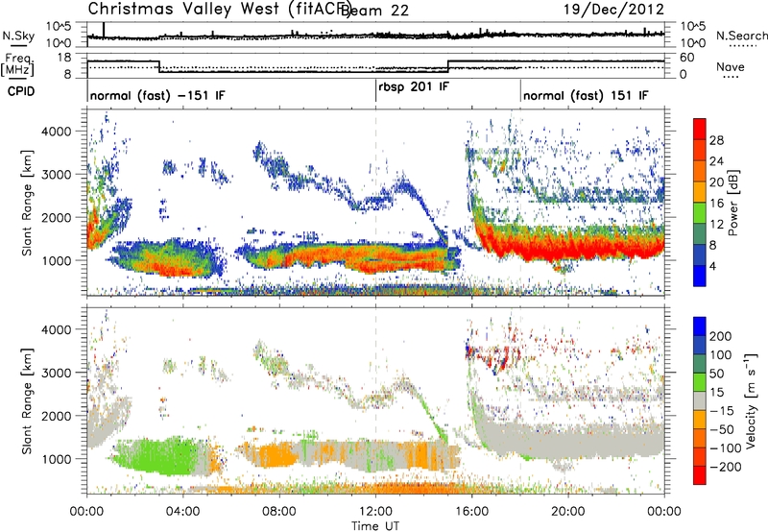
Task: Click the "Time UT" axis title
Action: point(375,525)
